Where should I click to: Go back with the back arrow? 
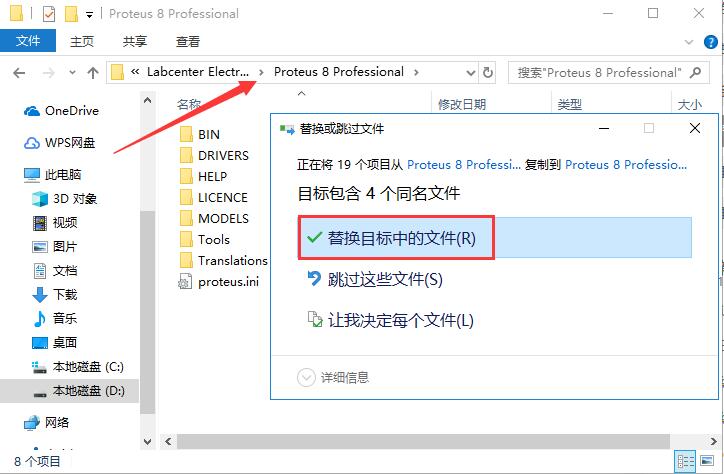pos(19,73)
